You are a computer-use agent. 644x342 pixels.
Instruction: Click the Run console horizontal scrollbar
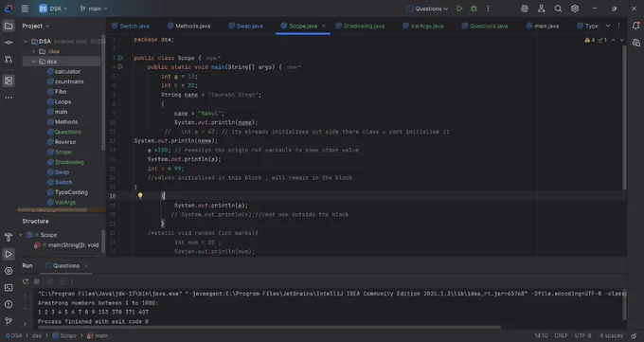point(269,328)
